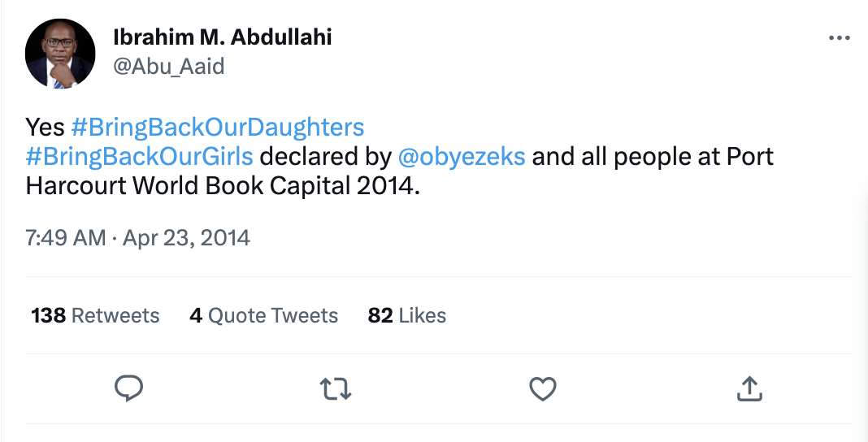Click the retweet count number 138
868x442 pixels.
point(48,315)
